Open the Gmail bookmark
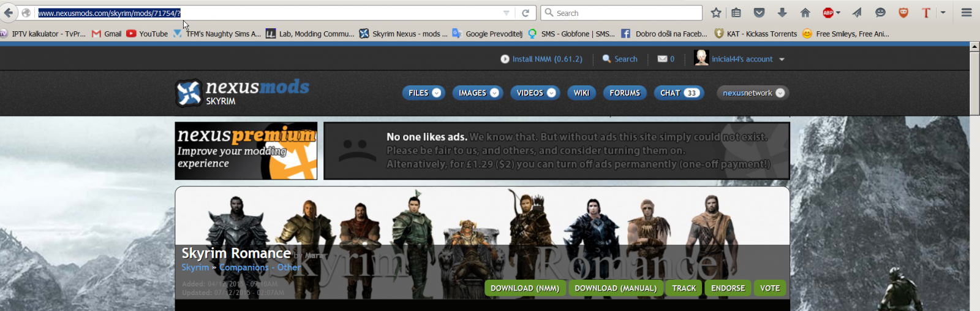Viewport: 980px width, 311px height. pyautogui.click(x=107, y=34)
